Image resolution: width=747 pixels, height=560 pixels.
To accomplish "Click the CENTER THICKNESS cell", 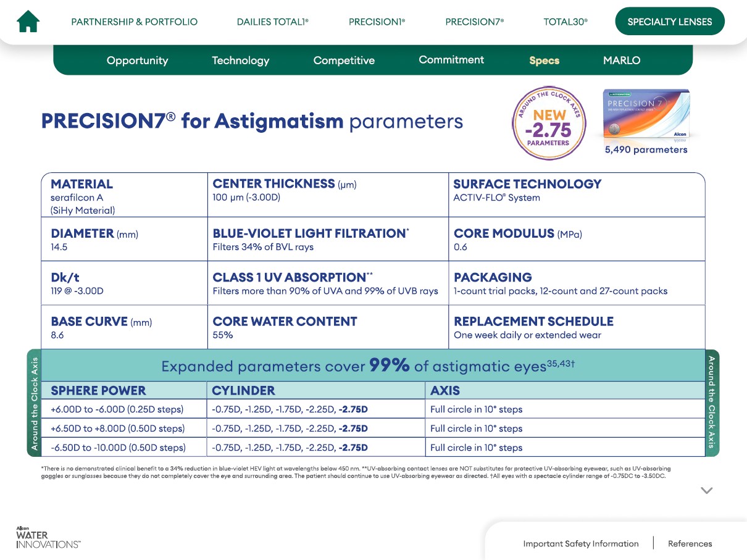I will click(x=328, y=195).
